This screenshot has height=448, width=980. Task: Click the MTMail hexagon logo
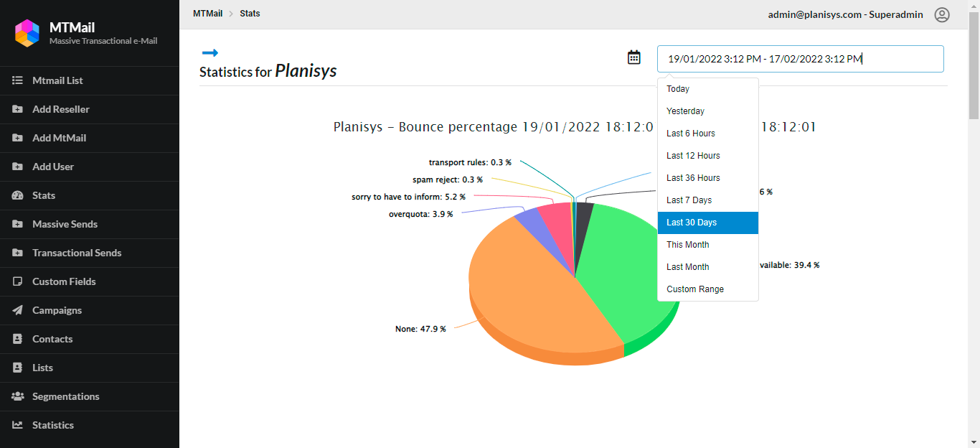(x=27, y=32)
